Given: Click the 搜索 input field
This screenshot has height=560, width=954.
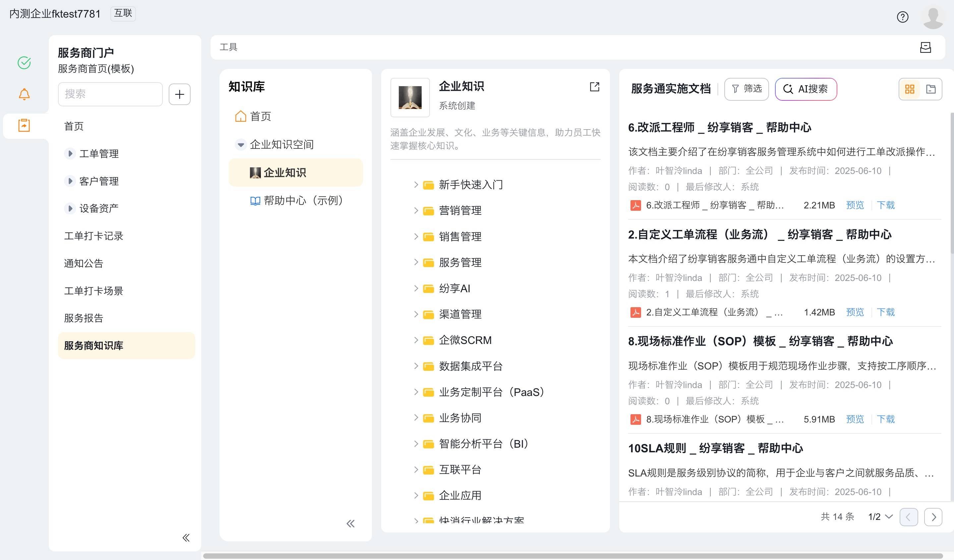Looking at the screenshot, I should pyautogui.click(x=110, y=94).
